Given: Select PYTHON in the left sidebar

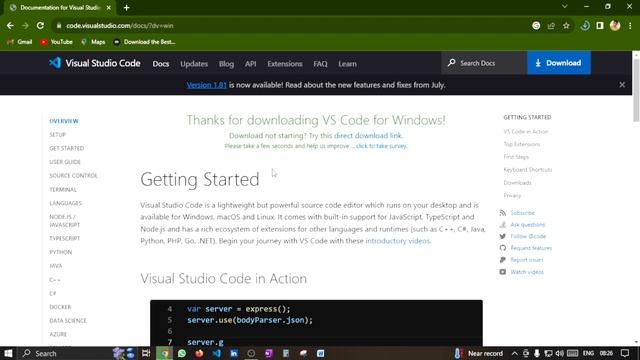Looking at the screenshot, I should 60,252.
